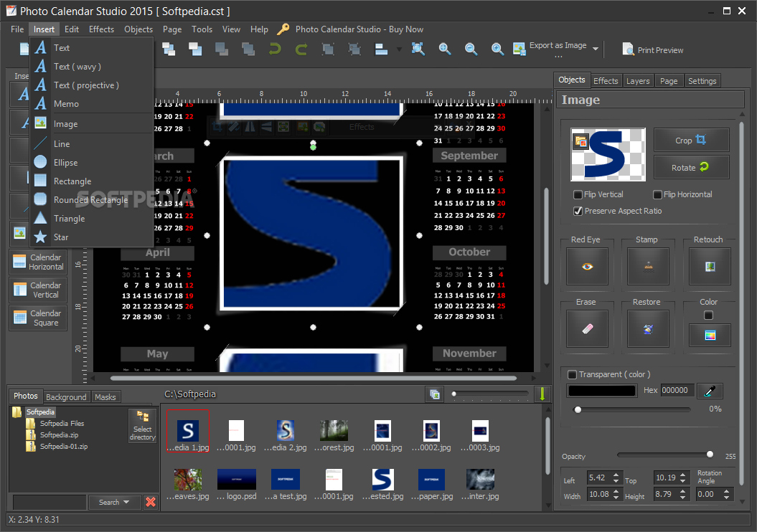Open the Search dropdown button
757x532 pixels.
click(x=114, y=502)
